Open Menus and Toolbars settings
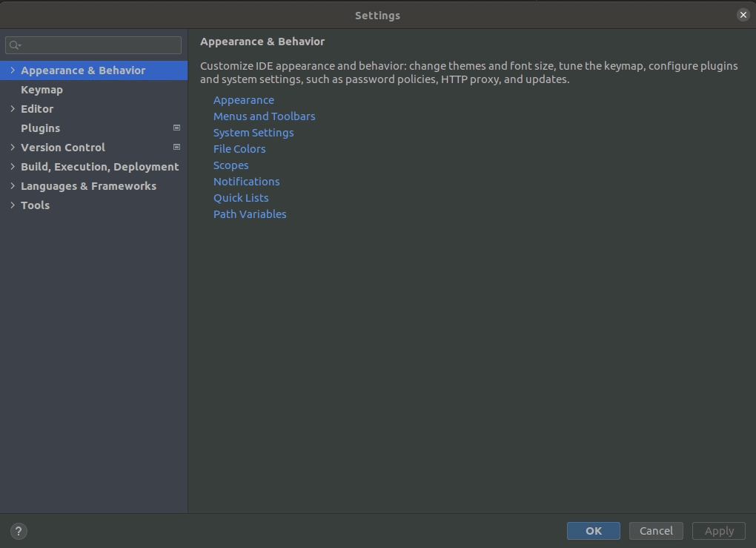 pos(264,116)
